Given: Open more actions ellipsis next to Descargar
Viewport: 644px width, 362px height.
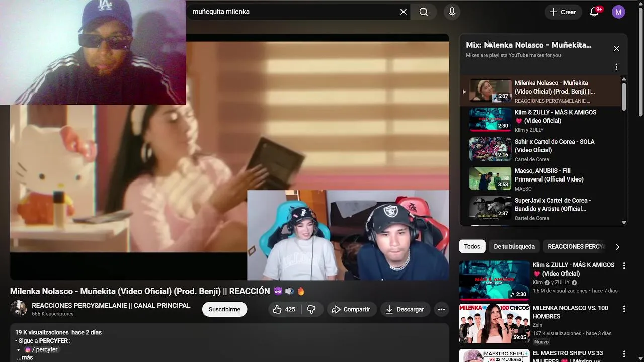Looking at the screenshot, I should (441, 309).
